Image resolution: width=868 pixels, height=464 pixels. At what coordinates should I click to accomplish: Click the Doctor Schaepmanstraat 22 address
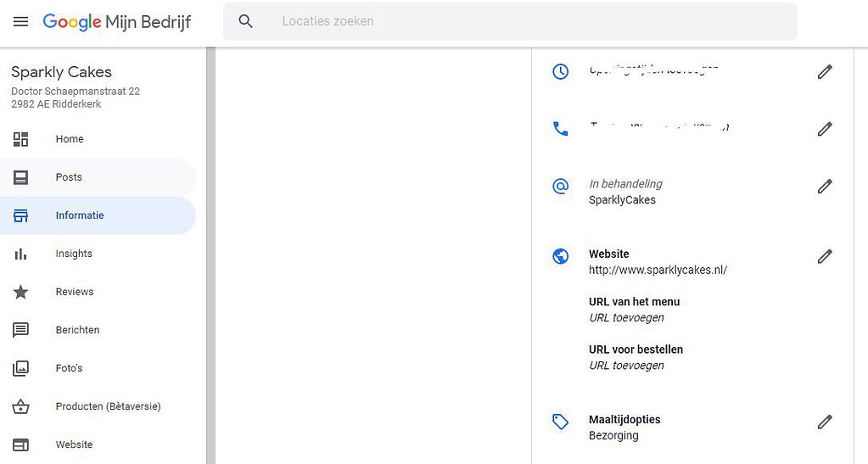(x=76, y=92)
